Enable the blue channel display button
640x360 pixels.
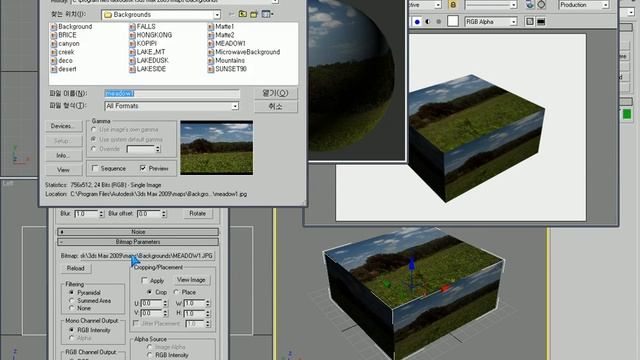(x=417, y=22)
